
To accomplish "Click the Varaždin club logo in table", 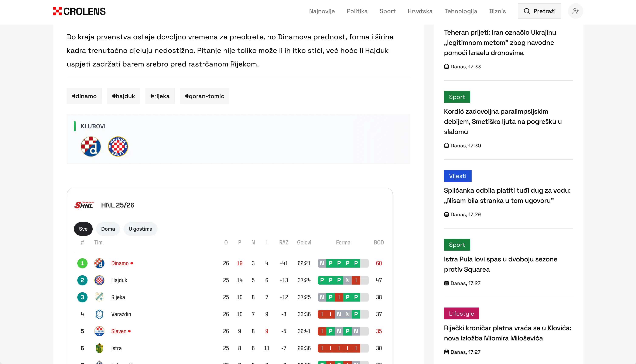I will 99,314.
